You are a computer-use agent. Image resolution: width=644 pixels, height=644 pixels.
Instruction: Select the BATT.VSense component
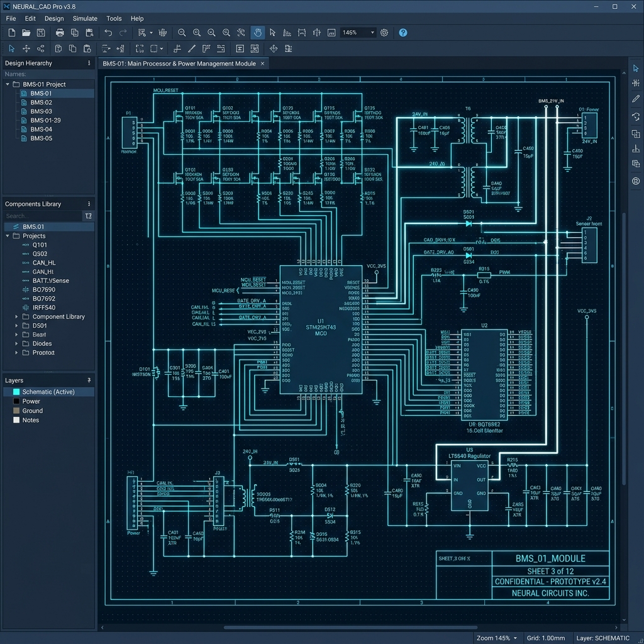[51, 280]
